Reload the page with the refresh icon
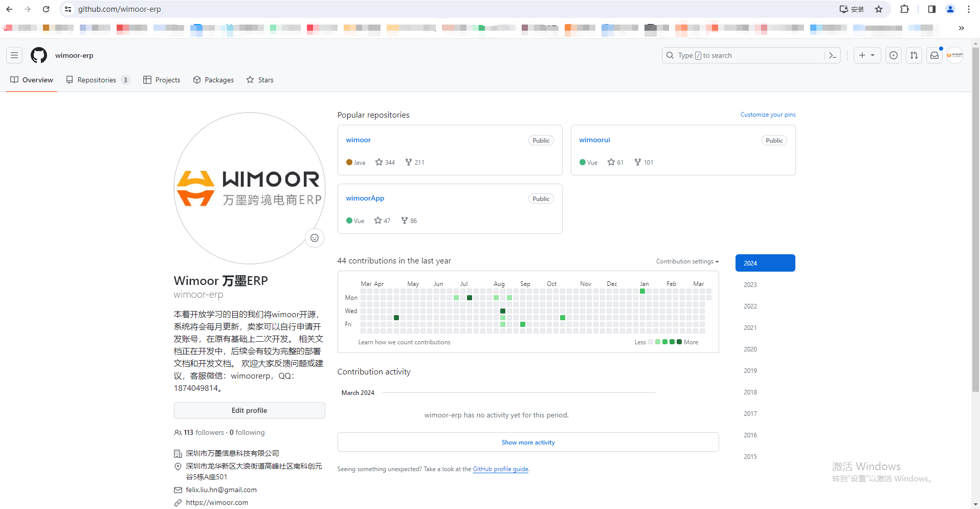Viewport: 980px width, 509px height. click(x=46, y=9)
